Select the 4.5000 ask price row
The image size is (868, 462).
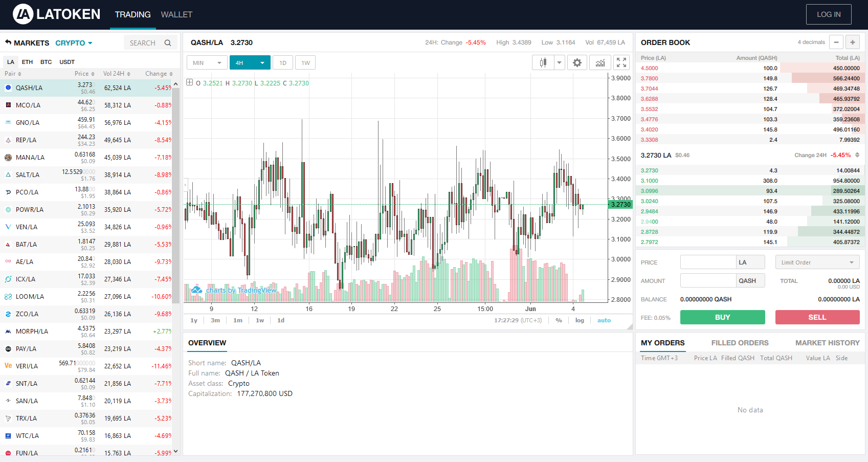click(750, 68)
